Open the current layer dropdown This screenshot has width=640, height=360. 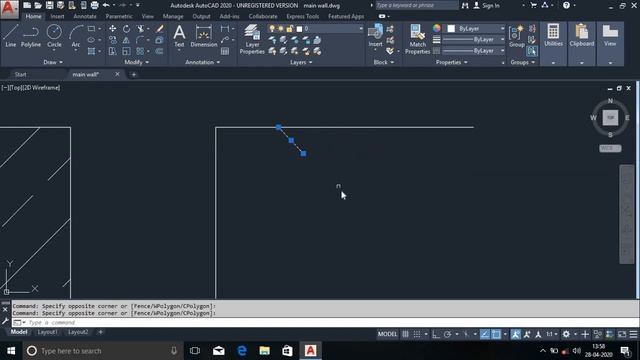coord(315,29)
